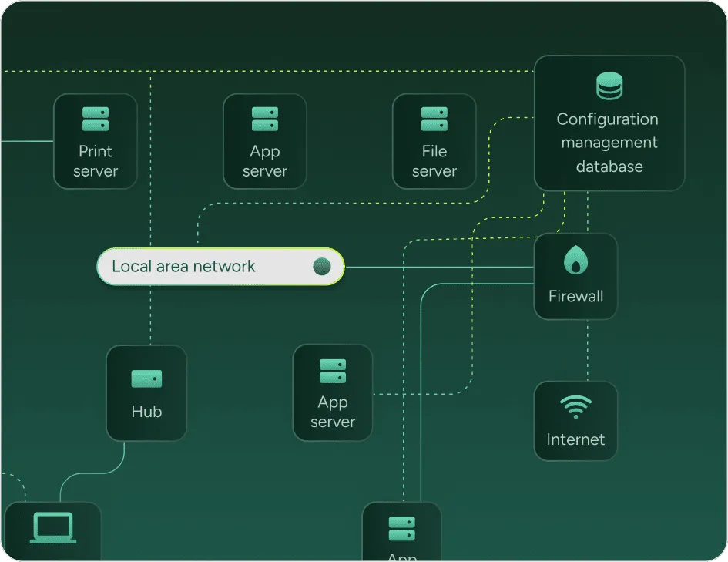The image size is (728, 562).
Task: Select the App server label left of Internet node
Action: (x=333, y=412)
